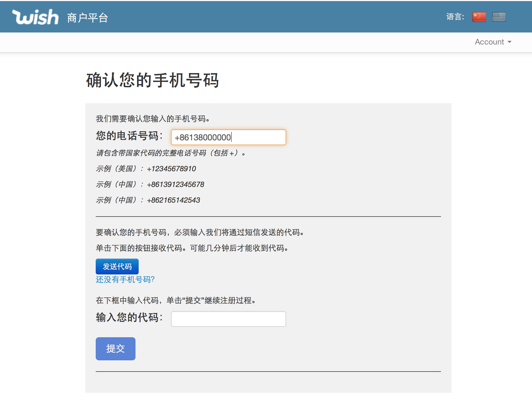The width and height of the screenshot is (532, 409).
Task: Open the 还没有手机号码? link
Action: (125, 280)
